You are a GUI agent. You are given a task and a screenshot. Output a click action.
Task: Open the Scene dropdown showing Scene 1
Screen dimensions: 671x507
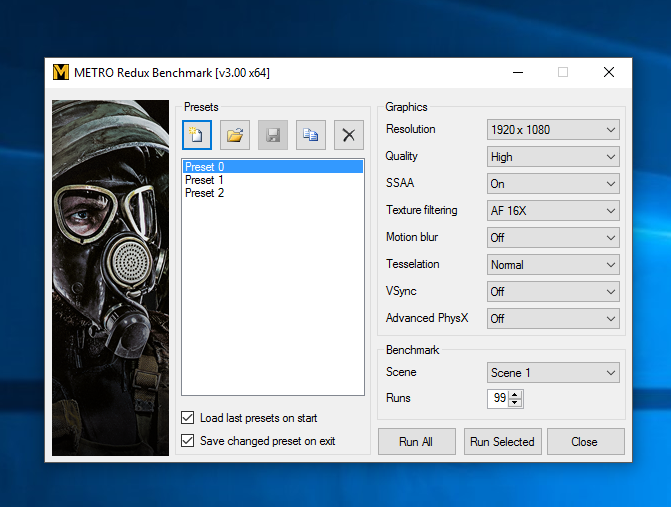coord(553,373)
